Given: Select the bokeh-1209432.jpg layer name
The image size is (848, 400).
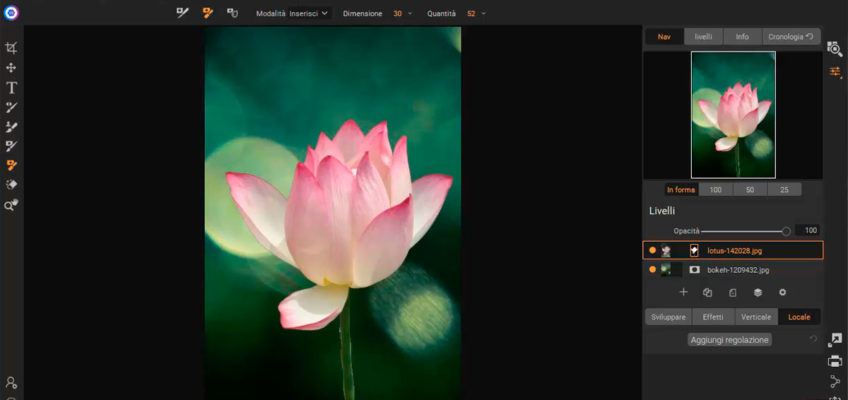Looking at the screenshot, I should (x=738, y=270).
